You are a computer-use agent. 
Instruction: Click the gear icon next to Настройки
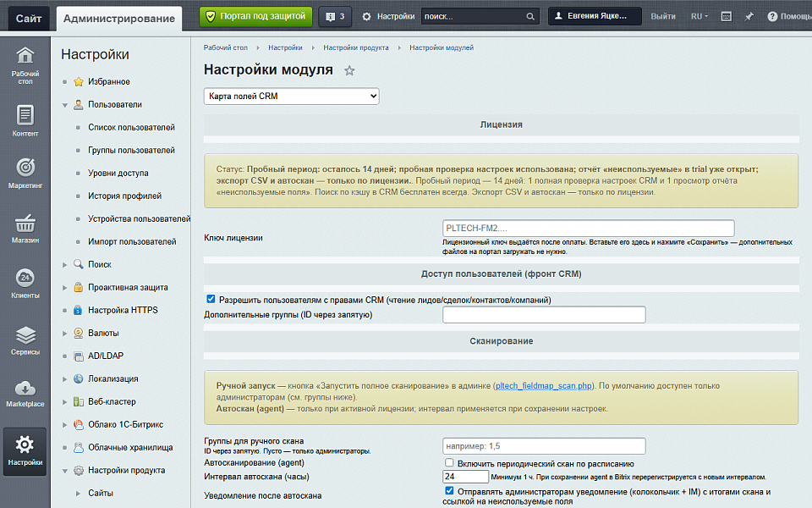(366, 17)
